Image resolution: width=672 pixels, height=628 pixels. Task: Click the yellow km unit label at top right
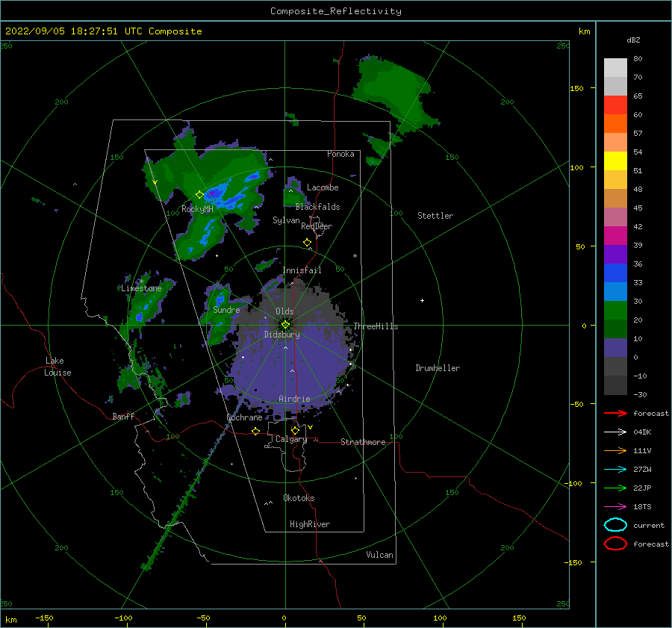[x=584, y=31]
